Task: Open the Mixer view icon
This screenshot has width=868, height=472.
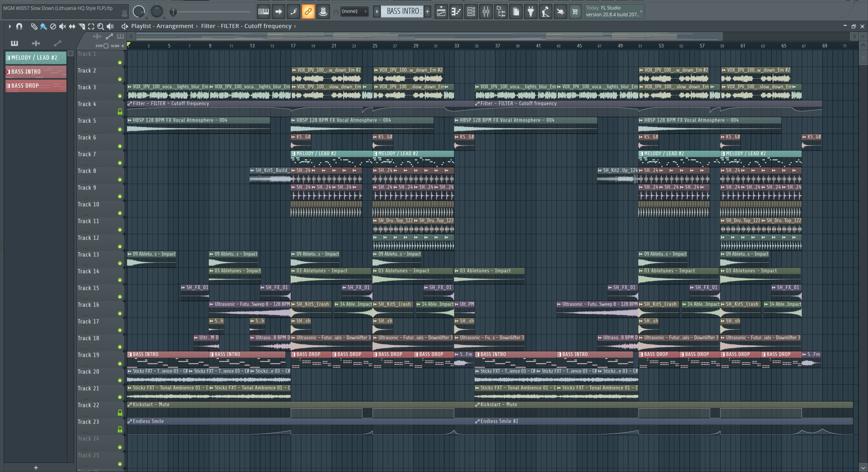Action: point(486,11)
